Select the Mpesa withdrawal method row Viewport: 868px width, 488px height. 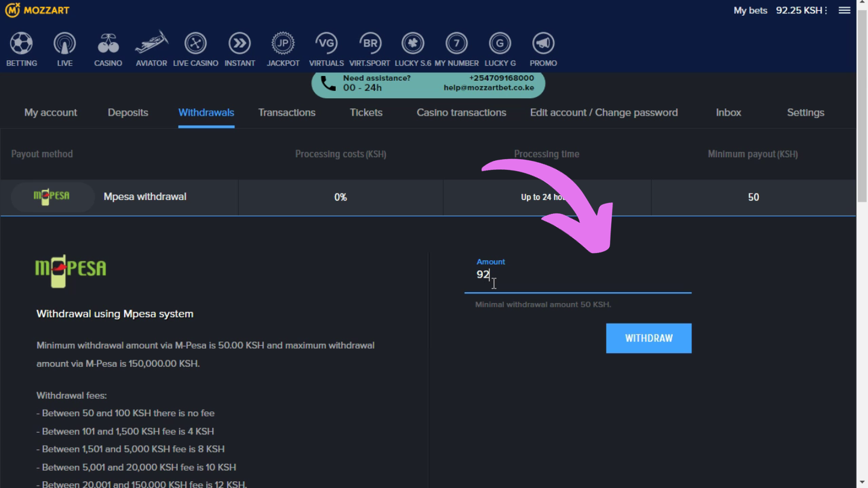428,197
